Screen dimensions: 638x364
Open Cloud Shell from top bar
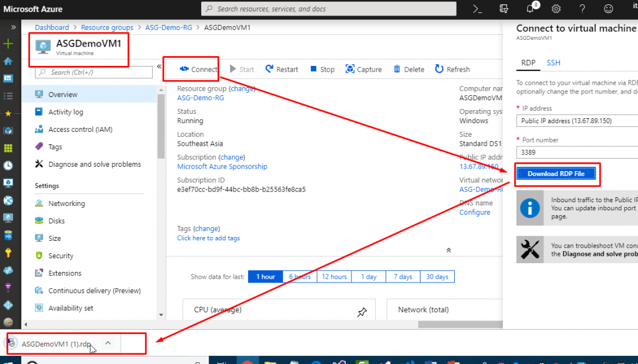(477, 9)
